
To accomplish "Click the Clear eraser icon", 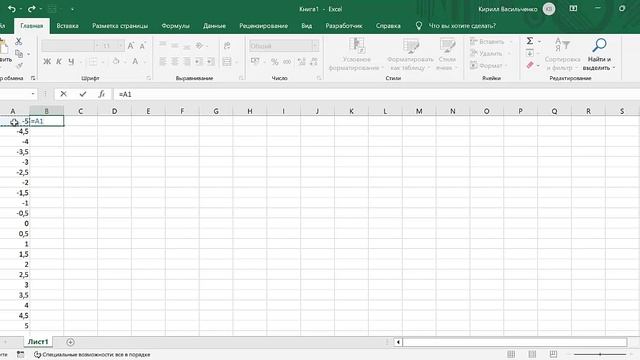I will point(530,65).
